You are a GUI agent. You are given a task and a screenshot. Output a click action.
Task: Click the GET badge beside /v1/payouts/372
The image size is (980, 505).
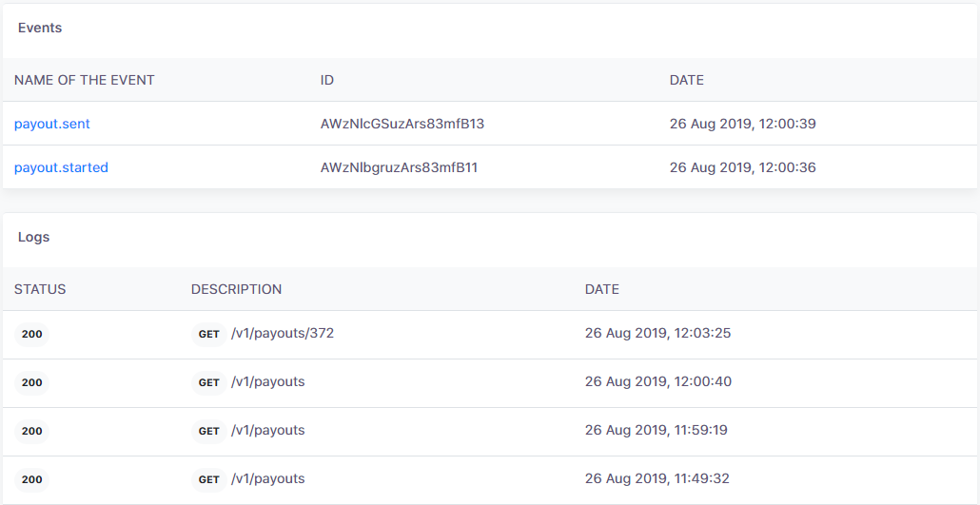pos(208,335)
